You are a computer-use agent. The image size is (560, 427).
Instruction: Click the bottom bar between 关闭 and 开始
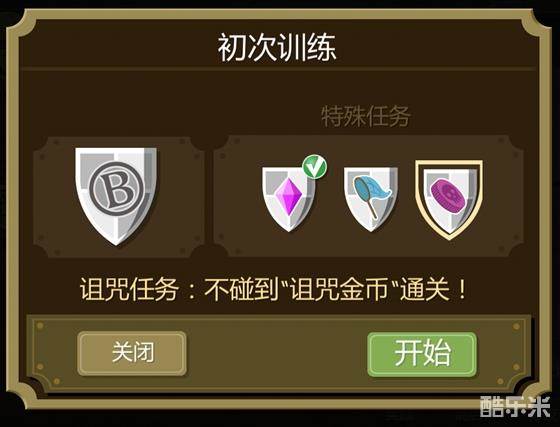click(277, 353)
